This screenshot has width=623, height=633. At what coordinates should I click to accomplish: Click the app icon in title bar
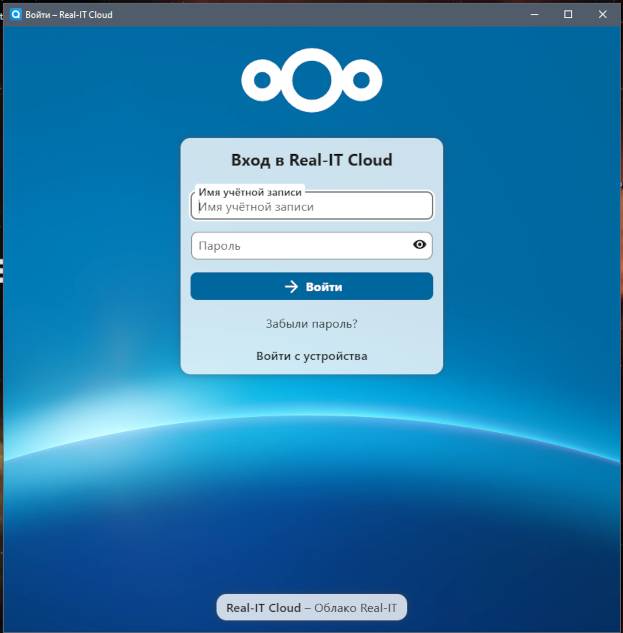pos(16,15)
